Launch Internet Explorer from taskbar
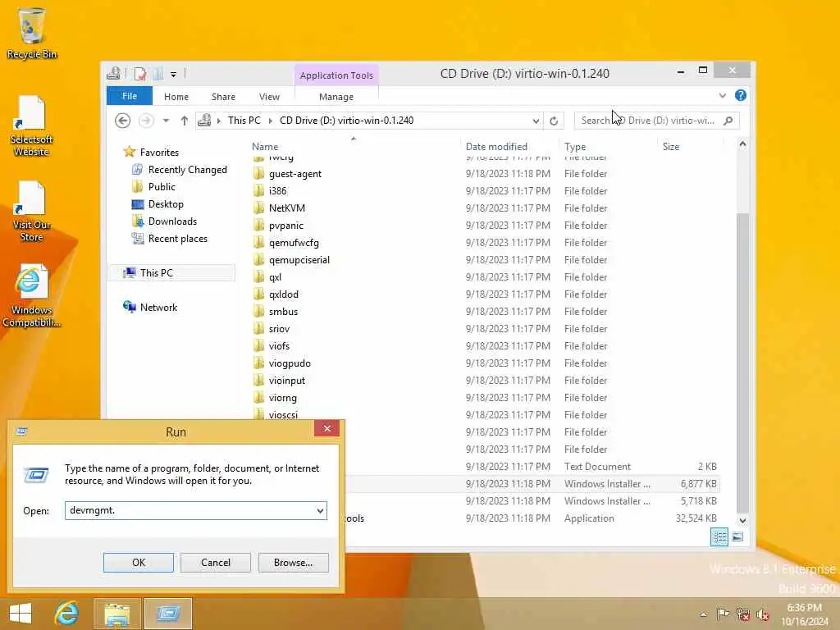840x630 pixels. coord(67,614)
